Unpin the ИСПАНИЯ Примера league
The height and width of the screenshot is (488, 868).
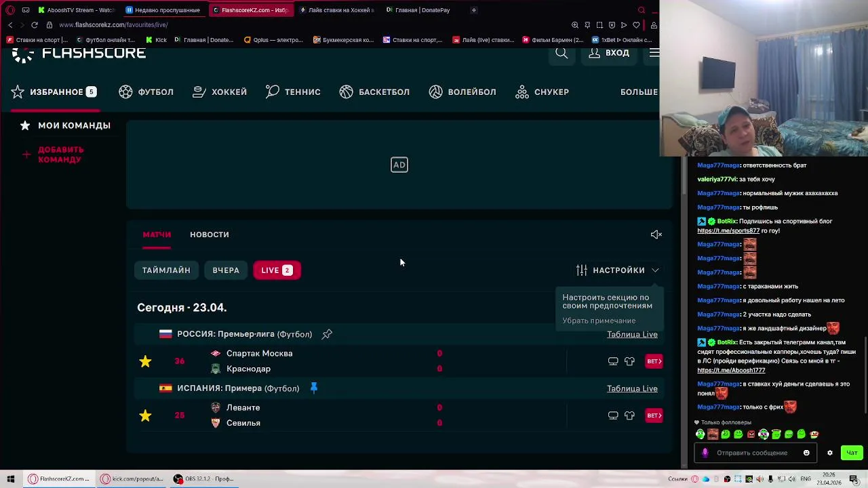click(313, 388)
